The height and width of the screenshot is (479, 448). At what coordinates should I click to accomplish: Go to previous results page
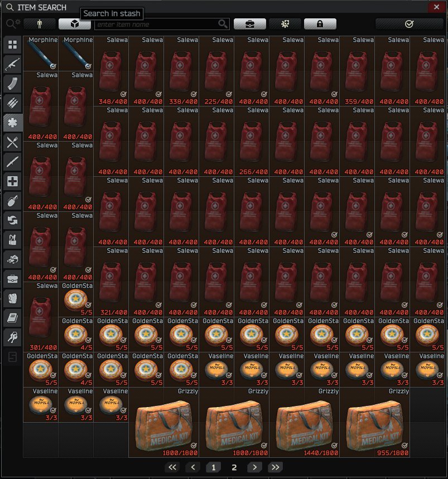193,467
